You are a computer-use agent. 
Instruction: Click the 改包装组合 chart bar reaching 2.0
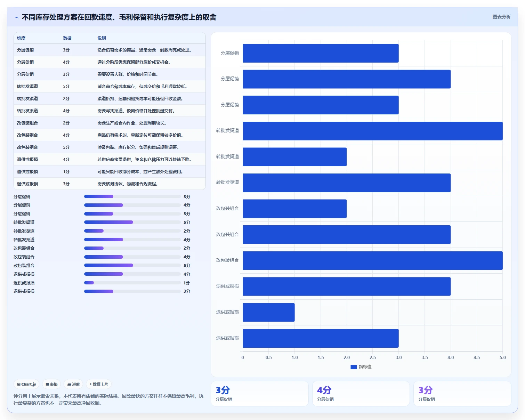tap(294, 209)
